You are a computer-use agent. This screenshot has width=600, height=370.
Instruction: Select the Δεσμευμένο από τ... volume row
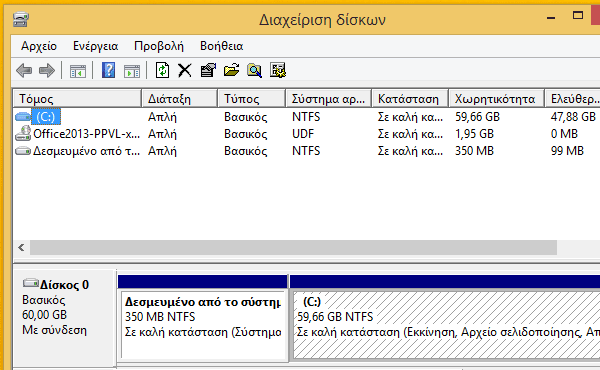click(x=86, y=151)
